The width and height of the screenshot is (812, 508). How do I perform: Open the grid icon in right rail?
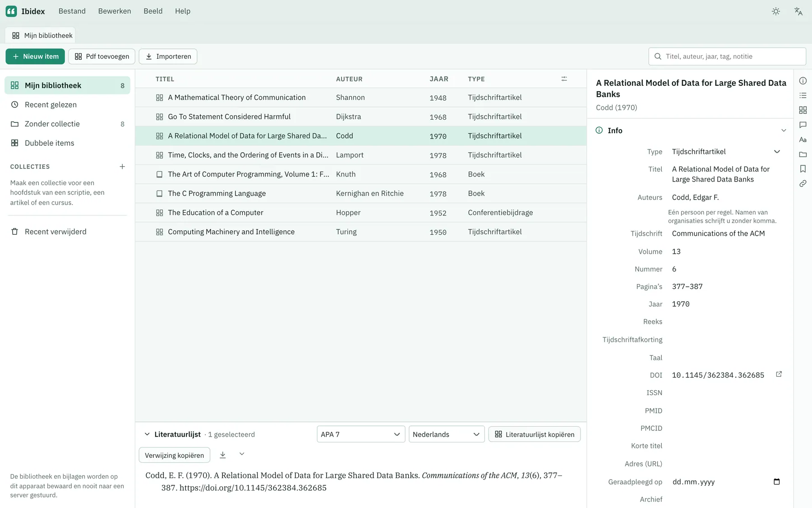point(803,110)
